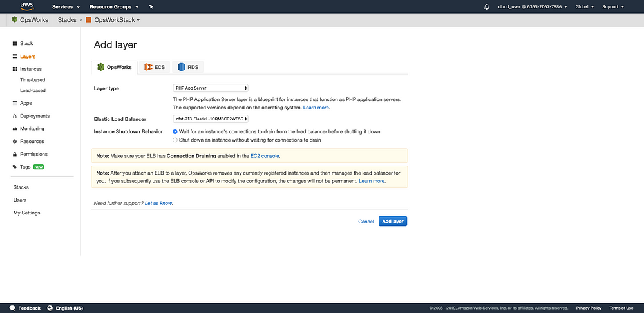Click the Apps sidebar icon
The width and height of the screenshot is (644, 313).
point(15,103)
